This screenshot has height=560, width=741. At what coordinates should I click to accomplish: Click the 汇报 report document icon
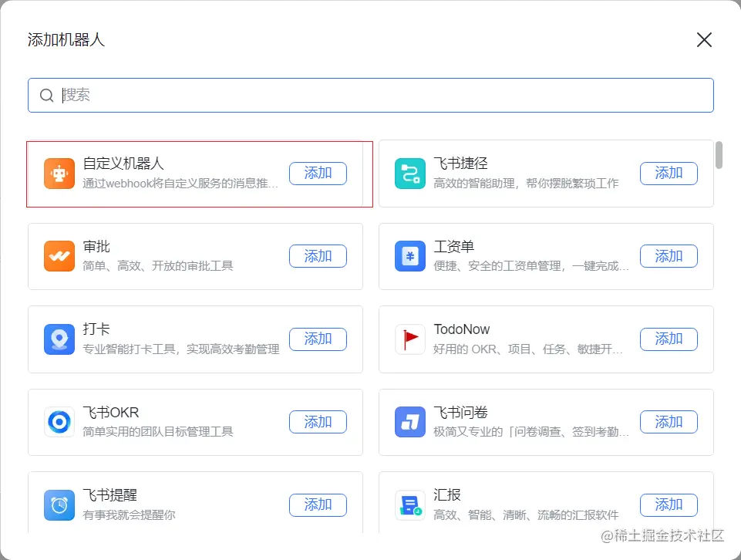point(409,505)
